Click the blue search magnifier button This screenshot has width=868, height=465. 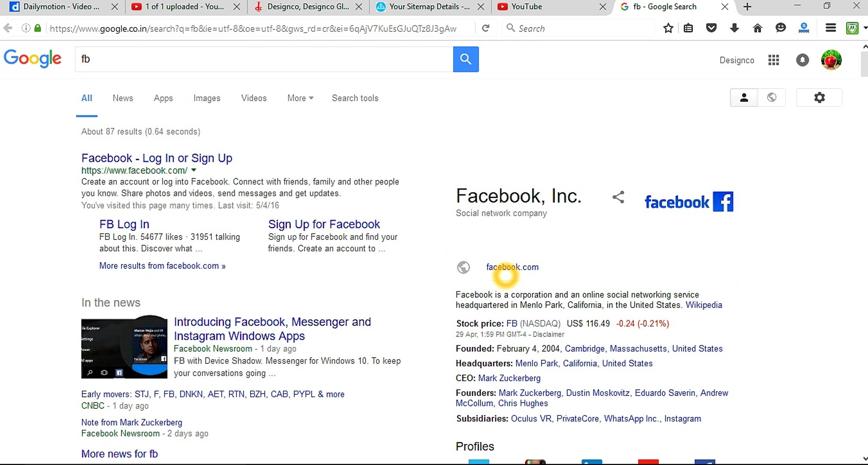click(466, 59)
